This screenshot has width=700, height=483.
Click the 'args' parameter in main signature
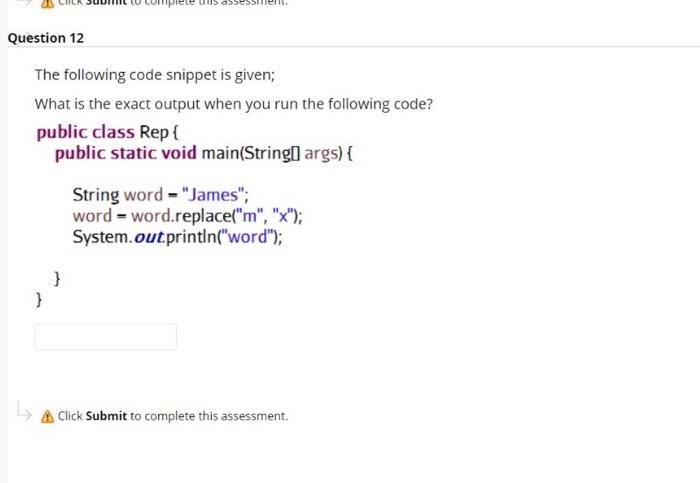pyautogui.click(x=321, y=154)
